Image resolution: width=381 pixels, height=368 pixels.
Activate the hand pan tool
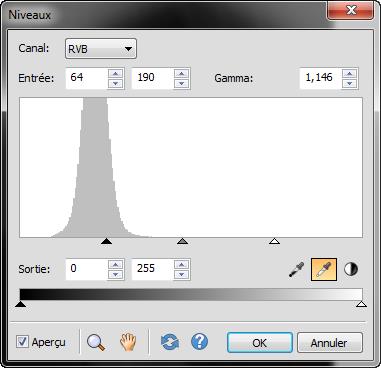pos(128,342)
